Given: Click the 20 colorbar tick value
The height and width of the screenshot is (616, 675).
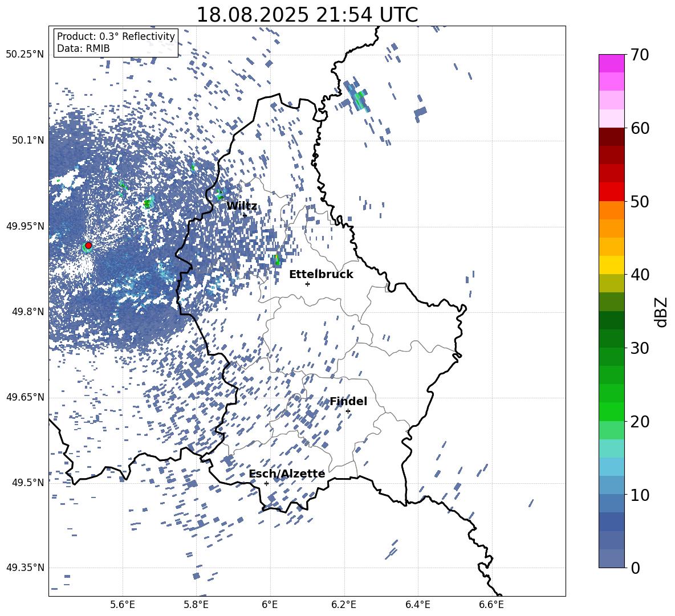Looking at the screenshot, I should tap(640, 421).
